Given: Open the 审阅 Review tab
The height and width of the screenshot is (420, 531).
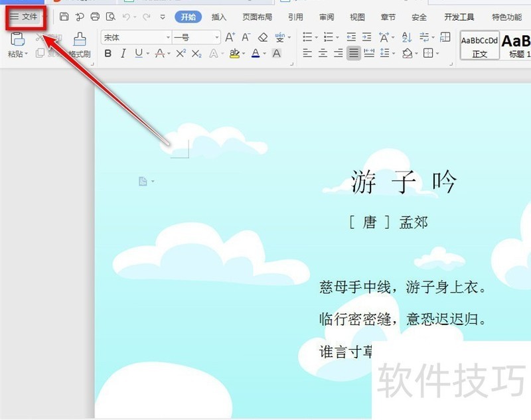Looking at the screenshot, I should (327, 17).
